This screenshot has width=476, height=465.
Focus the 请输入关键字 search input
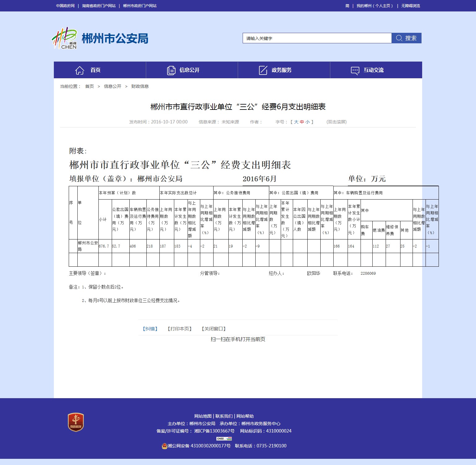(317, 38)
